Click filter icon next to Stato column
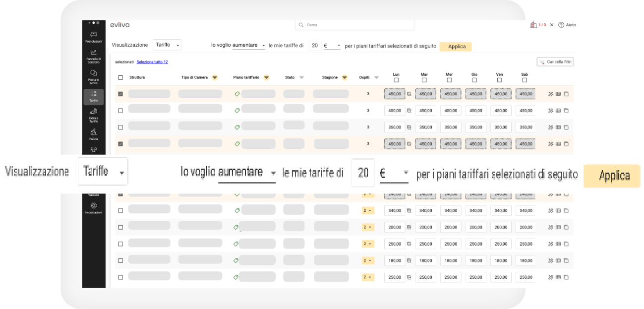 tap(301, 77)
